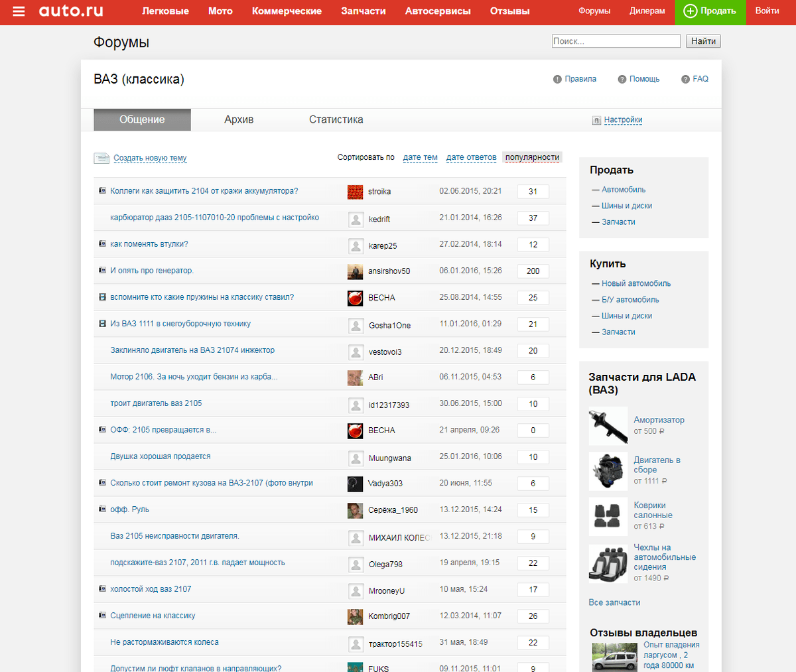Click Kombrig007 user avatar
Image resolution: width=796 pixels, height=672 pixels.
click(x=355, y=616)
